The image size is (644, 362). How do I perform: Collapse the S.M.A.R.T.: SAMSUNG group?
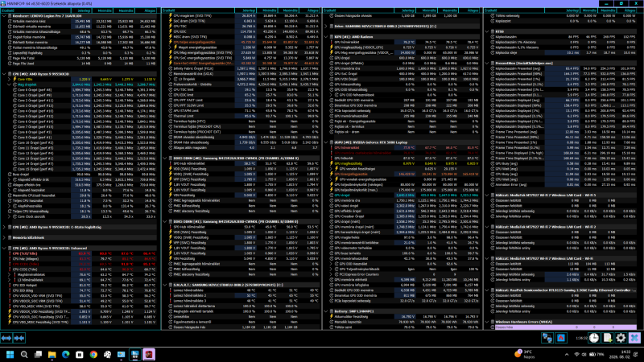(x=165, y=285)
